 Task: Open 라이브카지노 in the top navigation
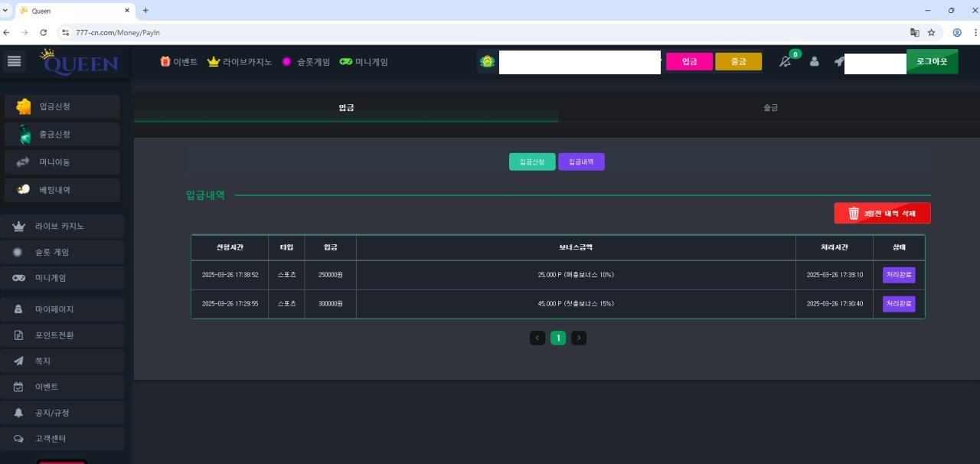click(x=240, y=62)
